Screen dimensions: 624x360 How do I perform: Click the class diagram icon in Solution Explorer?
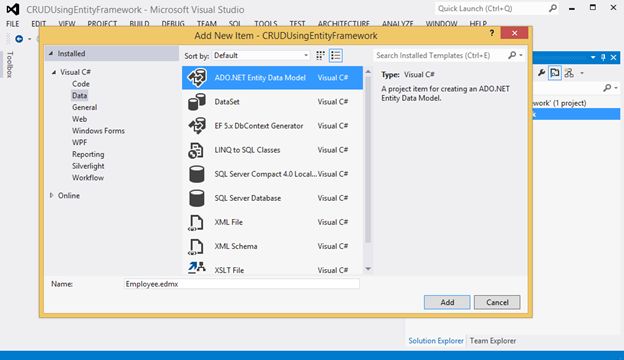[x=569, y=73]
